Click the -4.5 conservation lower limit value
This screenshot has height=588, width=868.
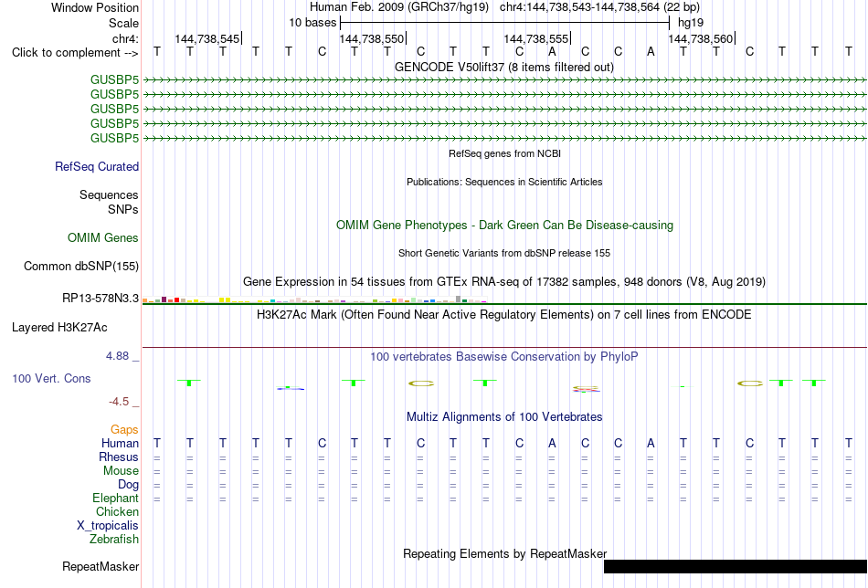pyautogui.click(x=119, y=402)
